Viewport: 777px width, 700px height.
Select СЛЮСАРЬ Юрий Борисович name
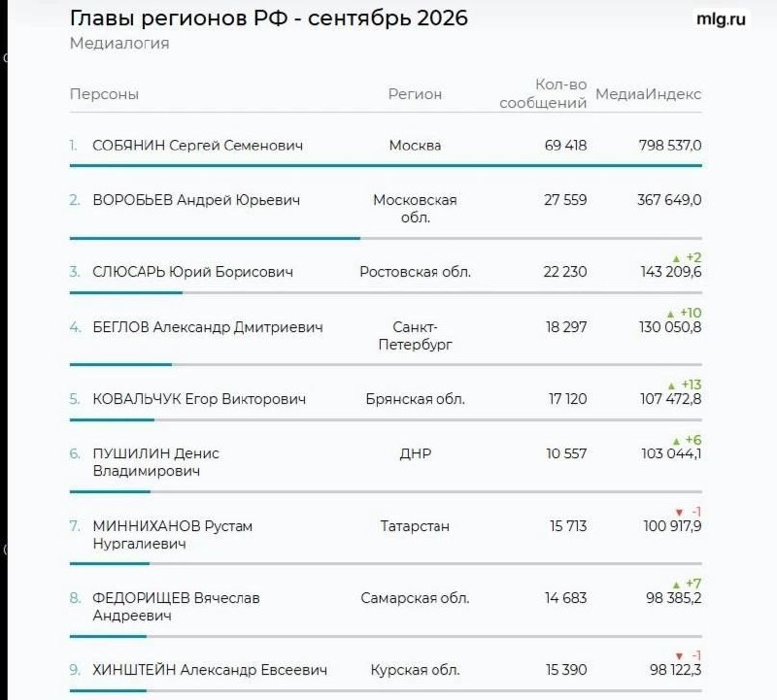(x=192, y=272)
